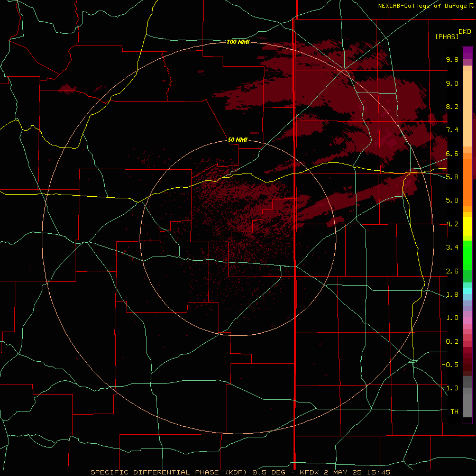Click the 5.0 value on color scale
Viewport: 476px width, 476px height.
pos(452,200)
